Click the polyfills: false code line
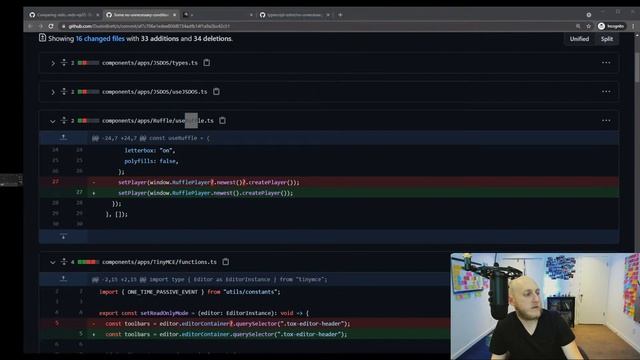Screen dimensions: 640x360 click(151, 161)
